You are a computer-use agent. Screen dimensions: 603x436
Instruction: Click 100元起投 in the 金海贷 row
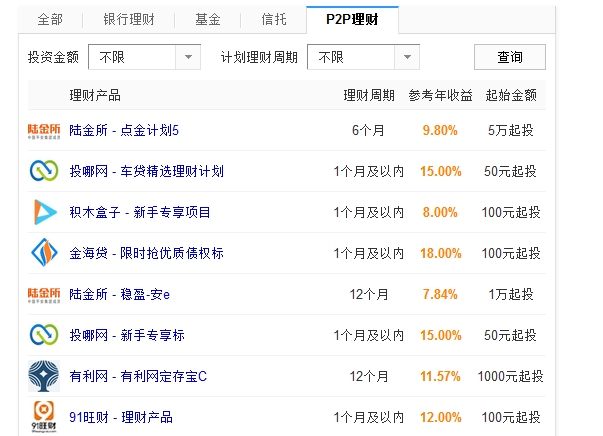point(511,253)
